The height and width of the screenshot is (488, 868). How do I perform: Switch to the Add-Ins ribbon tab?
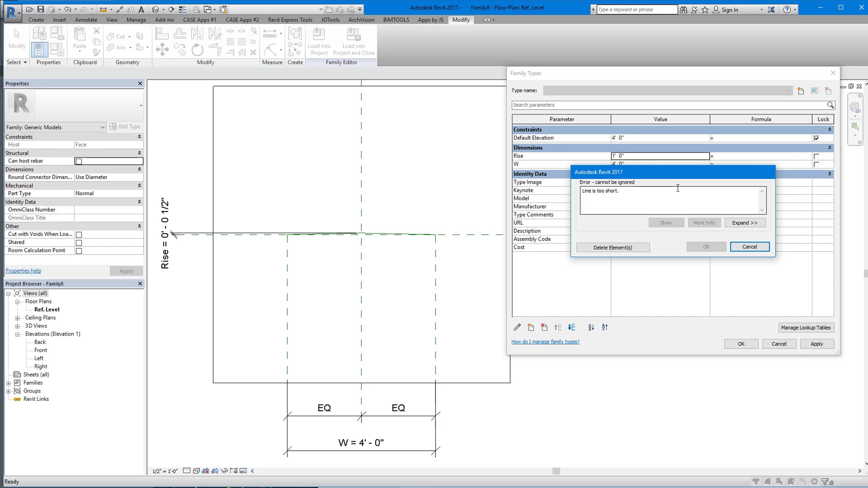pos(165,20)
